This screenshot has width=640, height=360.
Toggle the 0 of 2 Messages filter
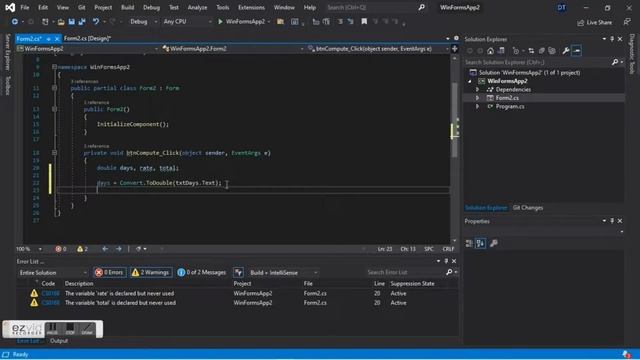point(202,272)
